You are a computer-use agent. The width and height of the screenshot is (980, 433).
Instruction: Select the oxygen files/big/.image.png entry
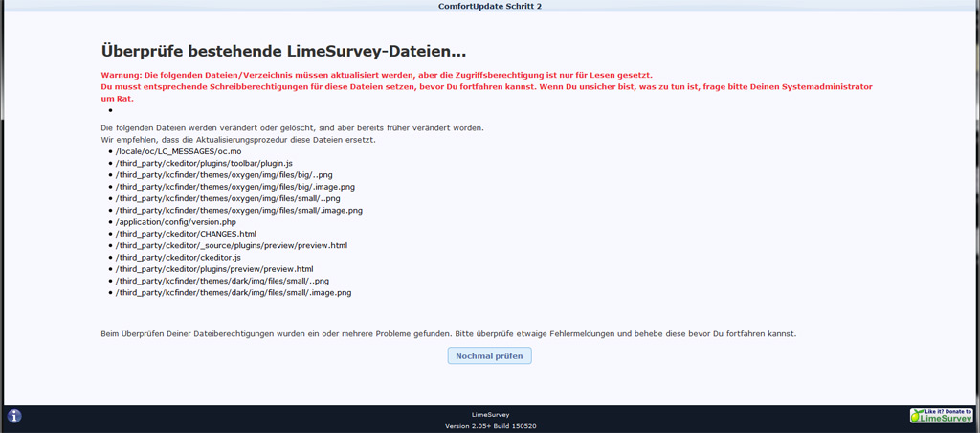(234, 187)
